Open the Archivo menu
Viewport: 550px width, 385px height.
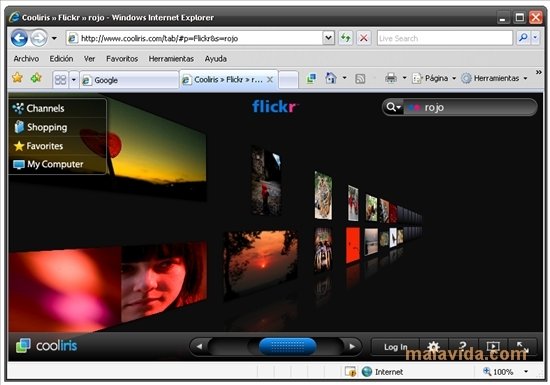pyautogui.click(x=26, y=59)
